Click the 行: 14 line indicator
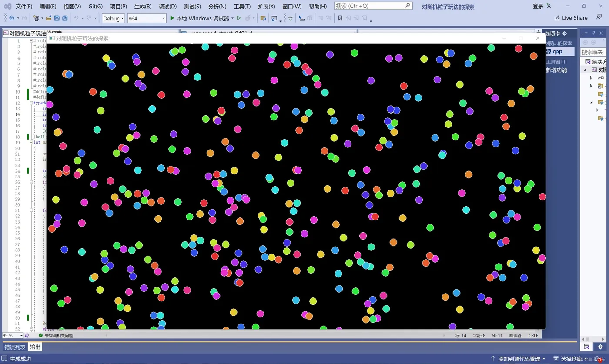Image resolution: width=609 pixels, height=364 pixels. pyautogui.click(x=461, y=336)
